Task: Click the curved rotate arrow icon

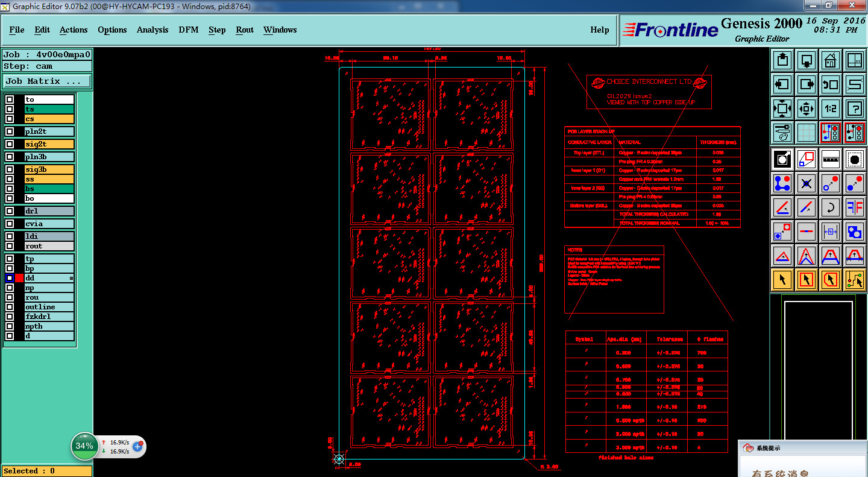Action: point(830,207)
